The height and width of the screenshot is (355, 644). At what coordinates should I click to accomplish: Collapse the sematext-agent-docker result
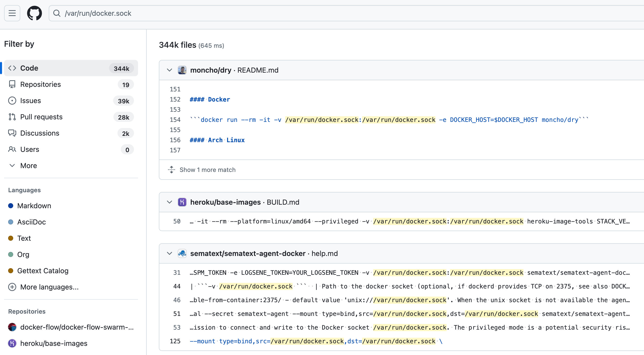(x=170, y=253)
